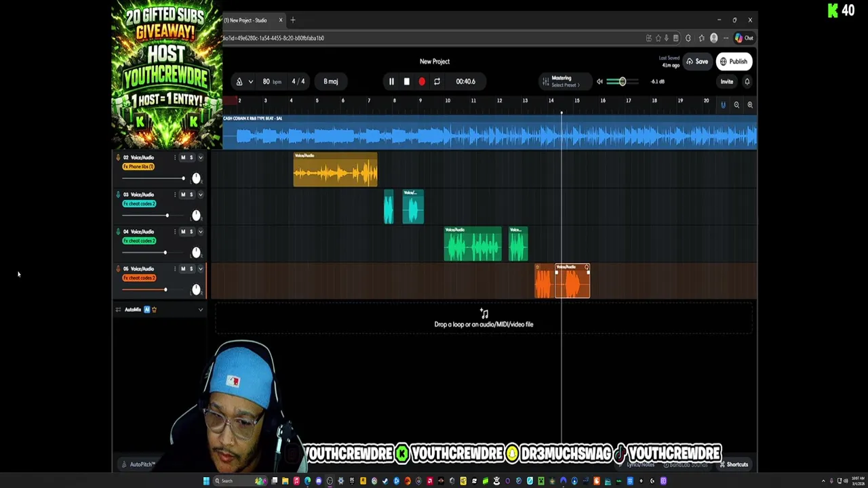Click the AutoMix mixer icon
The image size is (868, 488).
[x=118, y=310]
